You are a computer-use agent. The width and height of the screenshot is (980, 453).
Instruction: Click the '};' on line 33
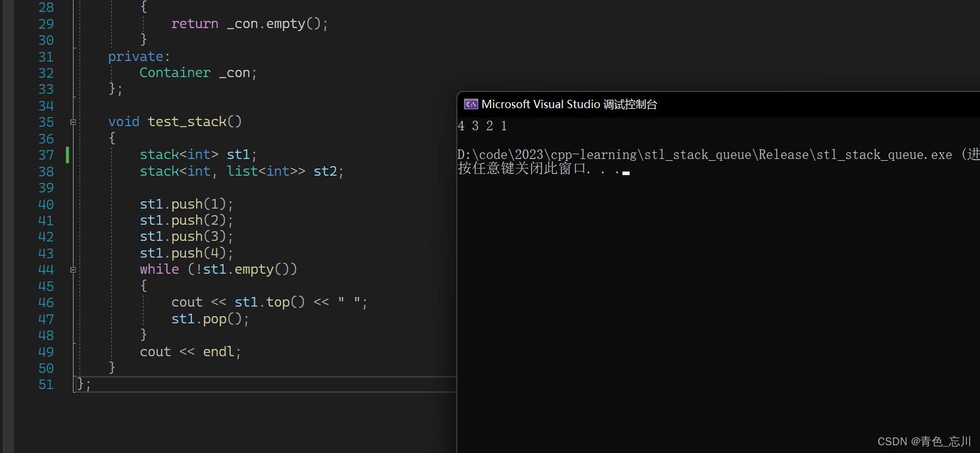tap(115, 89)
